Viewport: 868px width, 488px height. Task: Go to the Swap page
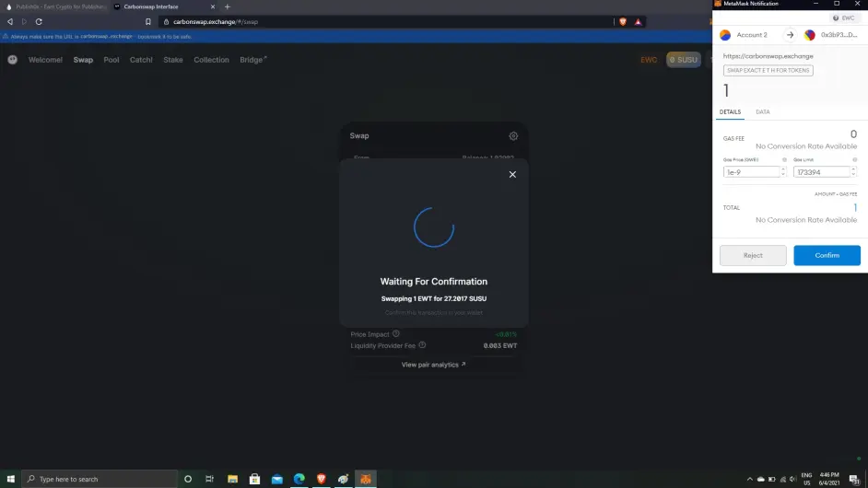[83, 60]
